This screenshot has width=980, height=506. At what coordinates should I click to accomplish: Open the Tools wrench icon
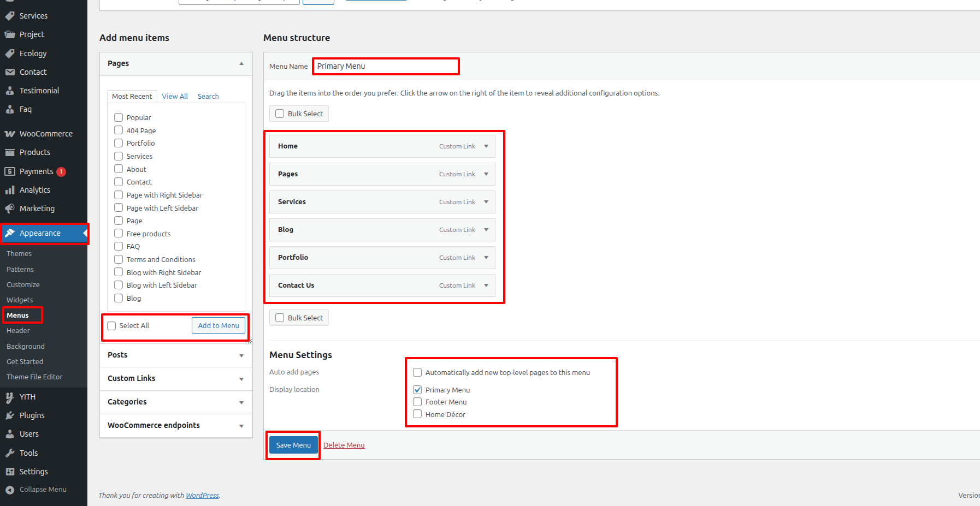point(10,453)
